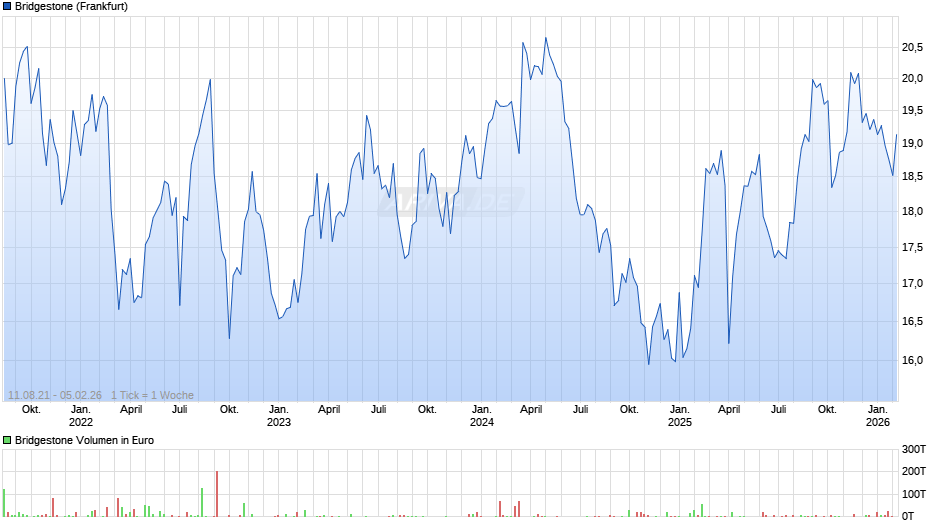This screenshot has width=940, height=526.
Task: Click the date range '11.08.21 - 05.02.26' text
Action: (55, 395)
